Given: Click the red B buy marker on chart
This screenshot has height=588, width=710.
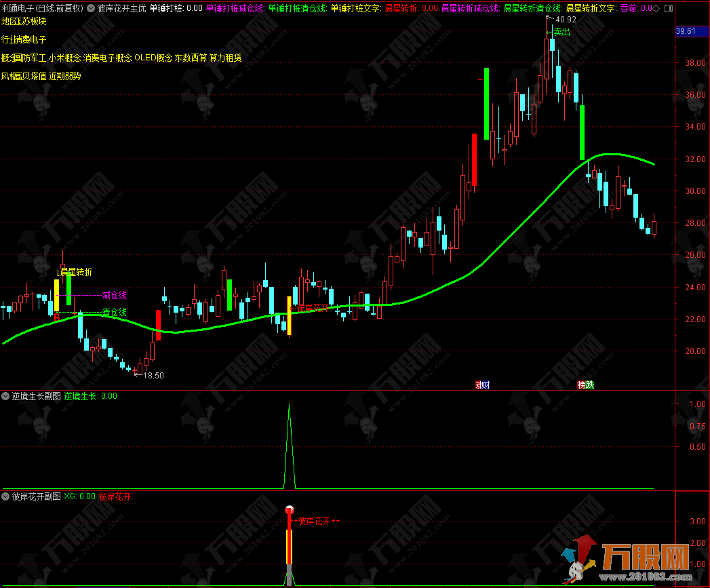Looking at the screenshot, I should tap(56, 317).
